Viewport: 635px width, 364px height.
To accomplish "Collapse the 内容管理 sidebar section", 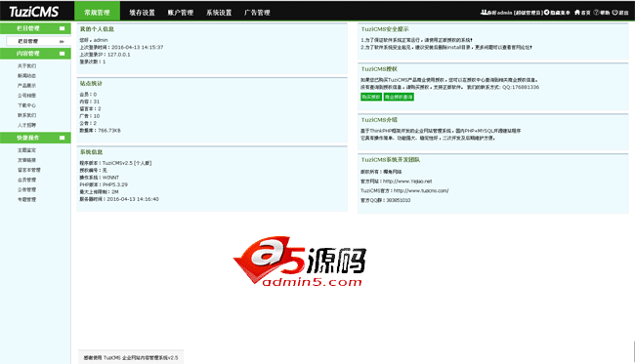I will click(x=62, y=54).
